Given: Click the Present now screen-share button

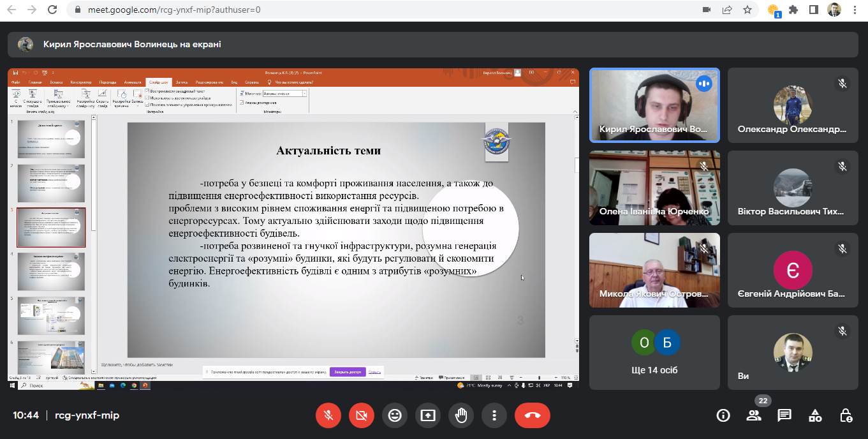Looking at the screenshot, I should click(428, 415).
